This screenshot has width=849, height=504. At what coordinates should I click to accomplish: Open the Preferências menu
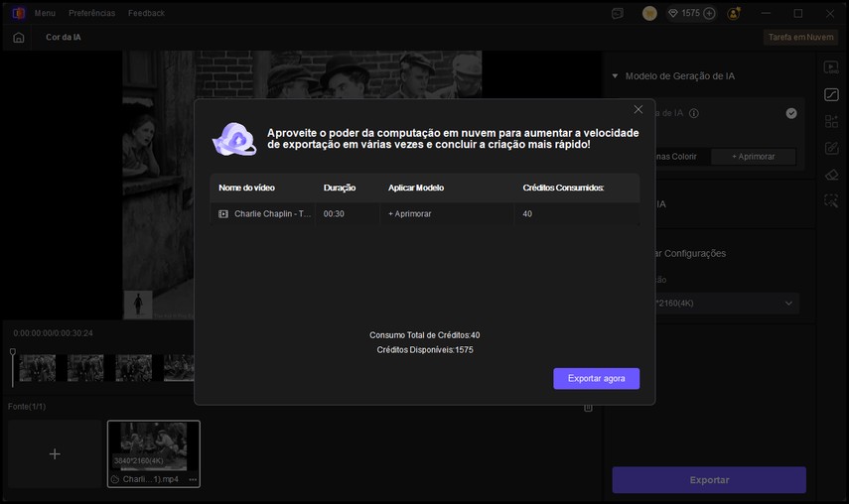tap(91, 13)
